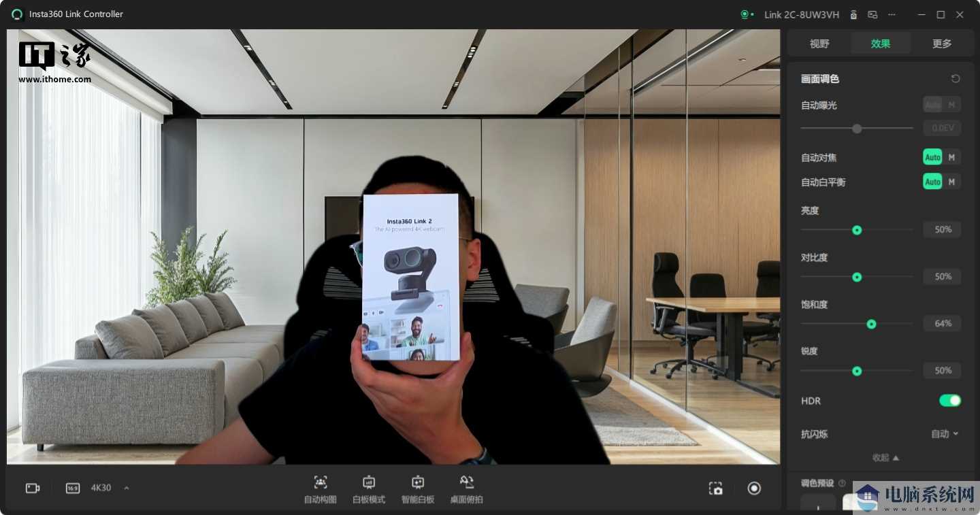Click the Insta360 Link Controller logo icon

point(17,14)
